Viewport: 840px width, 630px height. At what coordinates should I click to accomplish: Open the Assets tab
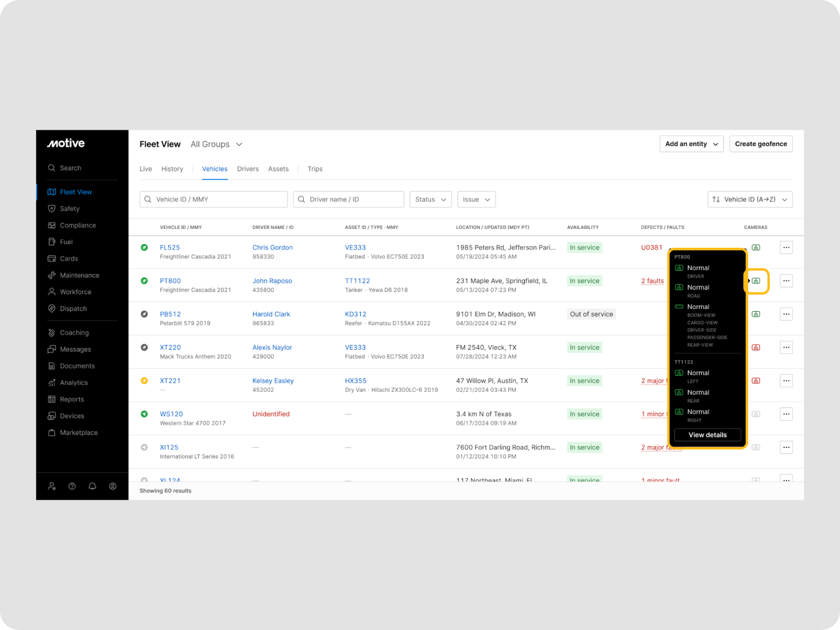[x=278, y=169]
